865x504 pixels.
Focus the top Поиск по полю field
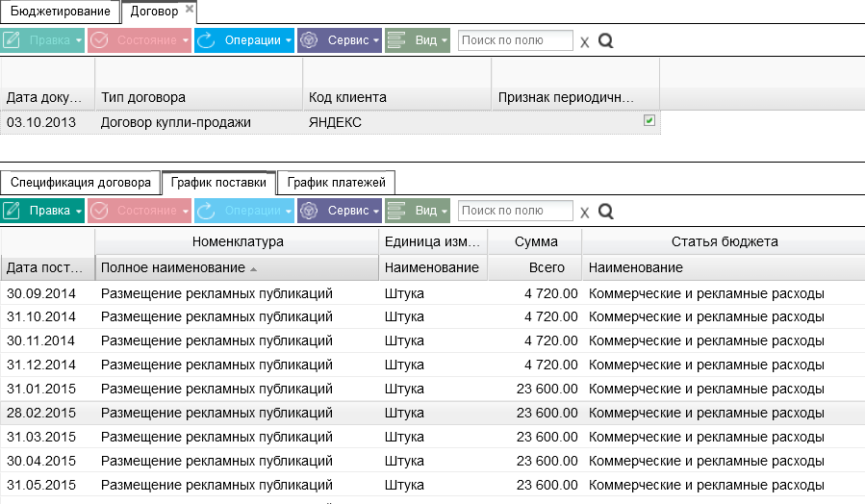[516, 40]
